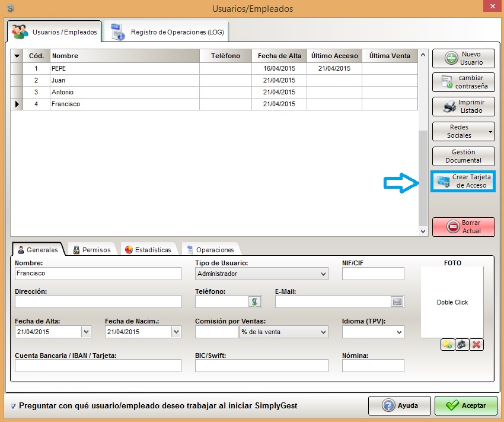Click the E-Mail input field
Screen dimensions: 504x422
pyautogui.click(x=333, y=302)
